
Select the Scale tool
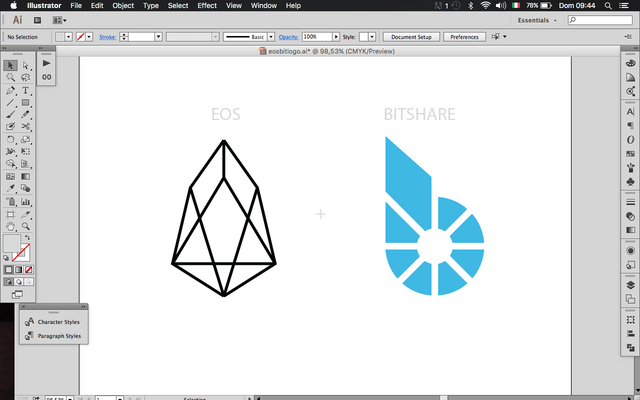26,140
